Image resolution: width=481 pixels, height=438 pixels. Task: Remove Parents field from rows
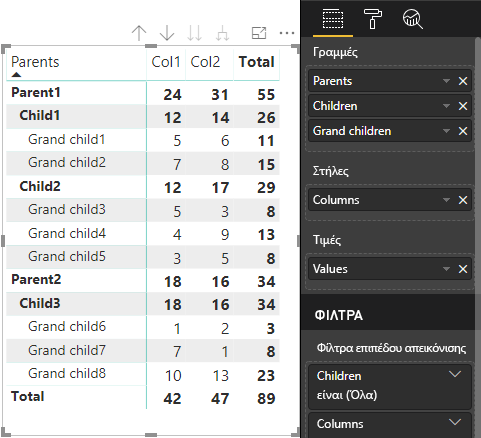(463, 81)
